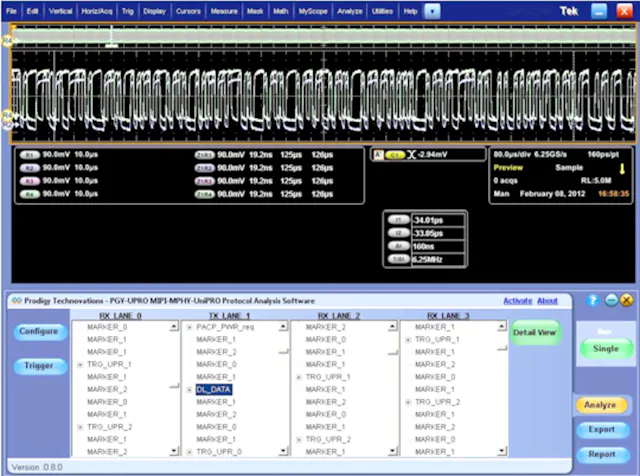Expand TRG_UPR_1 in RX_LANE_0
The width and height of the screenshot is (640, 476).
(x=79, y=365)
